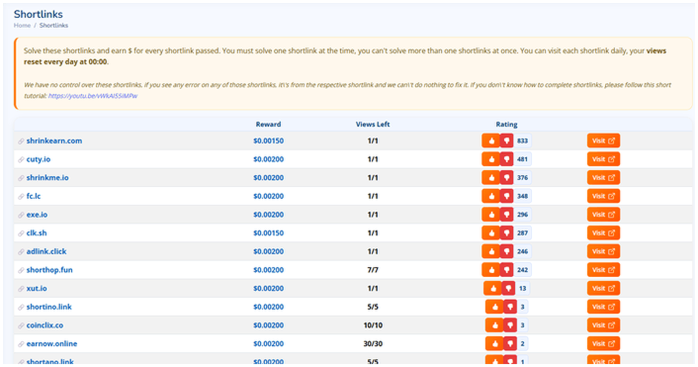698x367 pixels.
Task: Dislike the xut.io shortlink
Action: coord(508,289)
